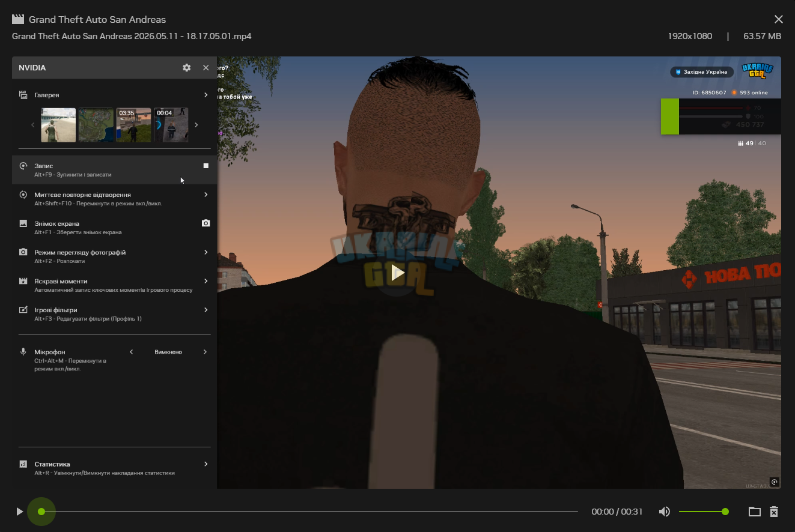Click the video file name text
This screenshot has width=795, height=532.
point(132,36)
